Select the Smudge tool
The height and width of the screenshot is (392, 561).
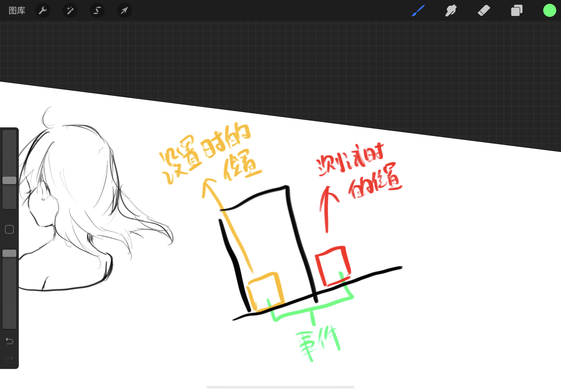click(451, 11)
